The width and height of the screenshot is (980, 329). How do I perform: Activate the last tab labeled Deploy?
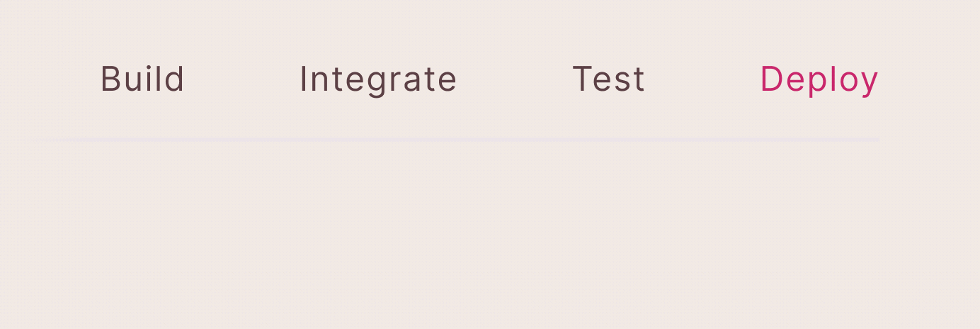point(819,79)
